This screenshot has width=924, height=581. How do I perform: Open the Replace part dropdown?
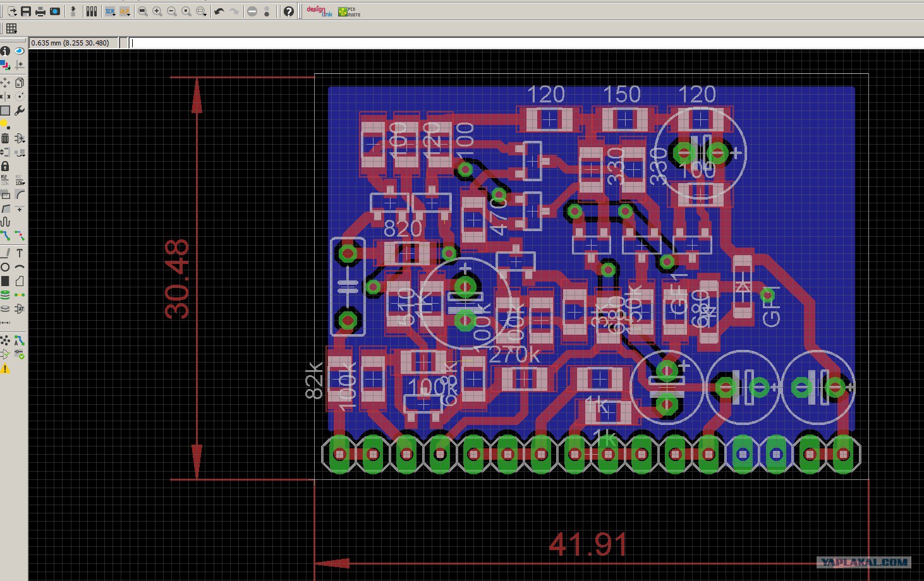[20, 152]
